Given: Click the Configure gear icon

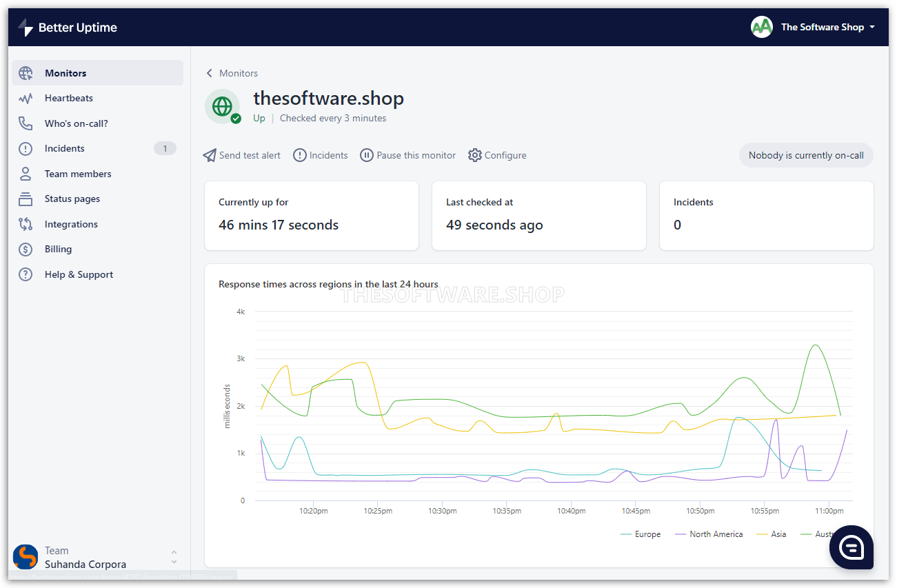Looking at the screenshot, I should [474, 155].
